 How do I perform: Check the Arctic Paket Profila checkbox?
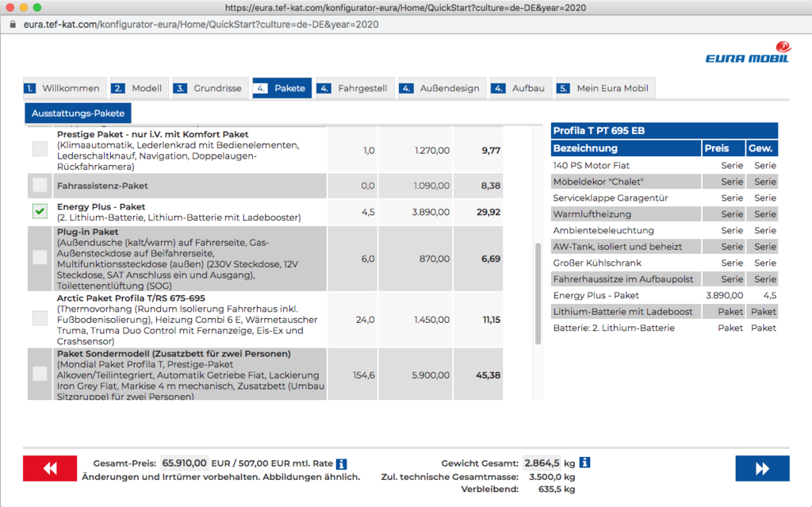click(x=40, y=318)
